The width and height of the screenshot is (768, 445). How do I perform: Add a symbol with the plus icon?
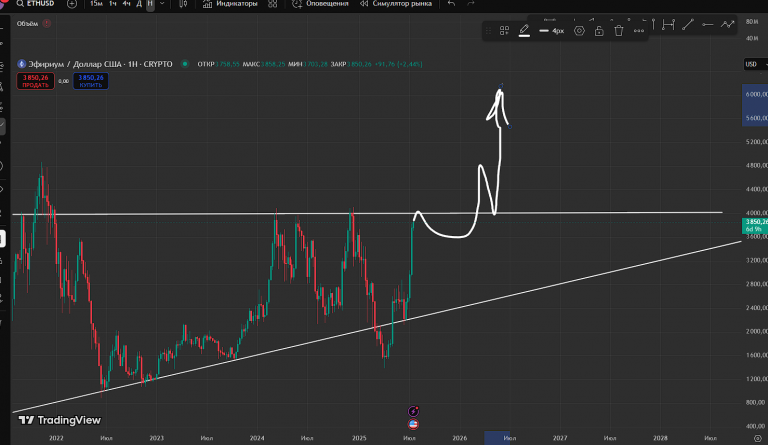[72, 4]
